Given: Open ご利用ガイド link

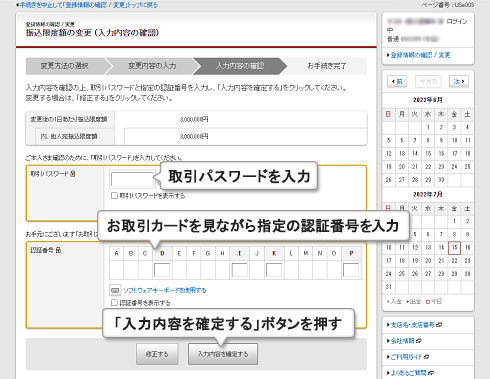Looking at the screenshot, I should tap(406, 357).
